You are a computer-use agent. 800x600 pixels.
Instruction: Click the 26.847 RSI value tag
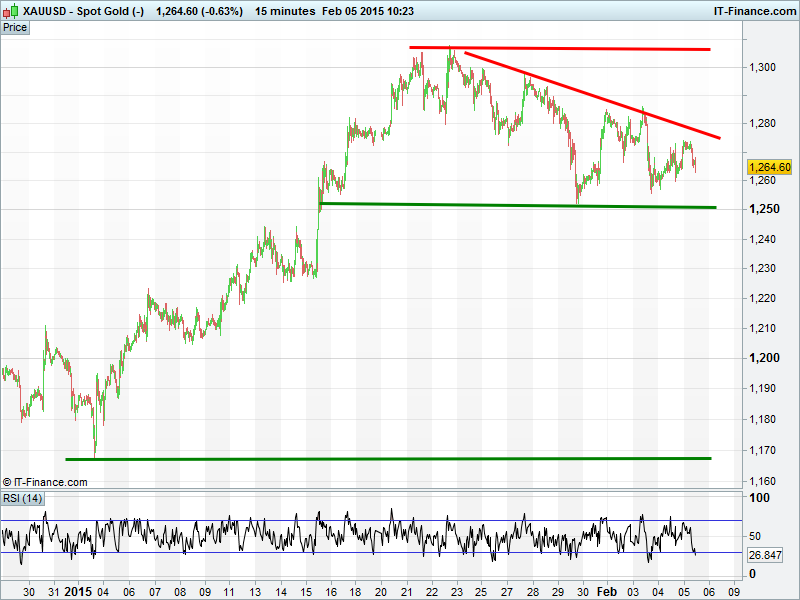click(768, 553)
